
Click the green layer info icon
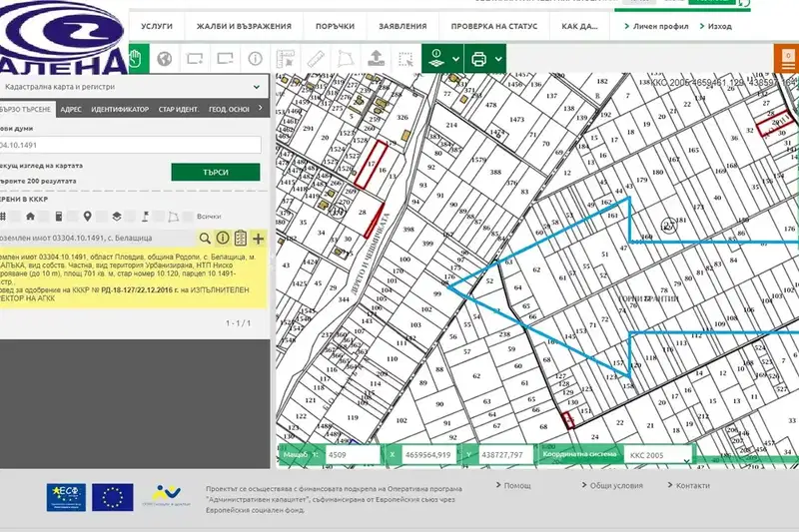click(436, 59)
